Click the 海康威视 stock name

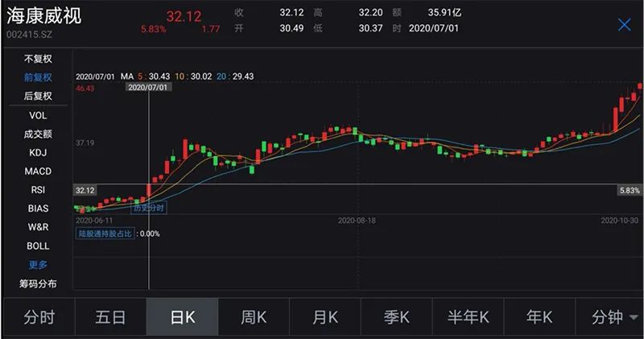click(43, 16)
